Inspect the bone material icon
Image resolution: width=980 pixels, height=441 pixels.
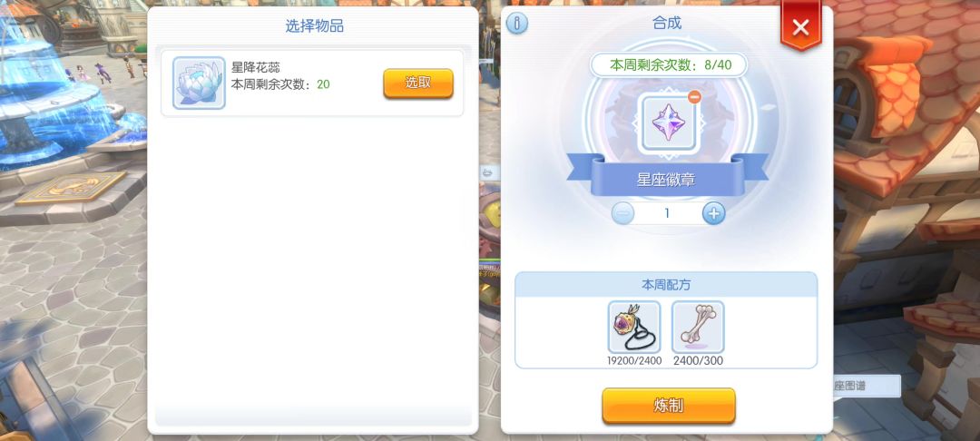[x=698, y=327]
